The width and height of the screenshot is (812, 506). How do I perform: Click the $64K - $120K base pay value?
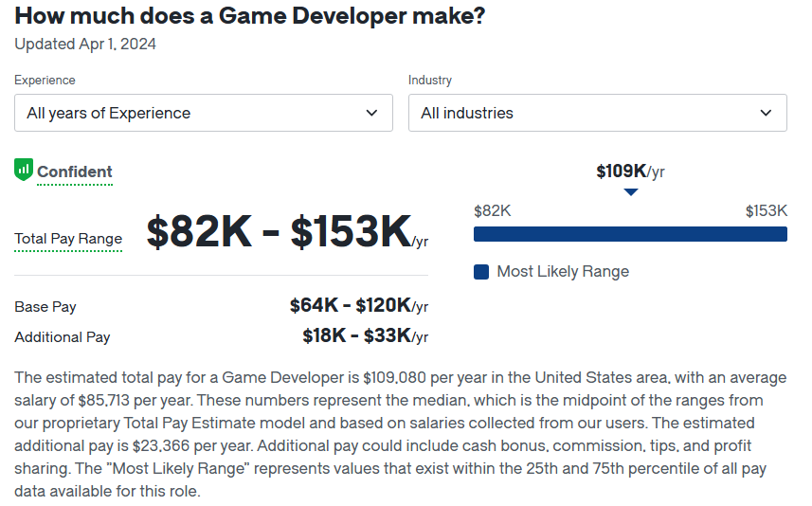coord(359,305)
